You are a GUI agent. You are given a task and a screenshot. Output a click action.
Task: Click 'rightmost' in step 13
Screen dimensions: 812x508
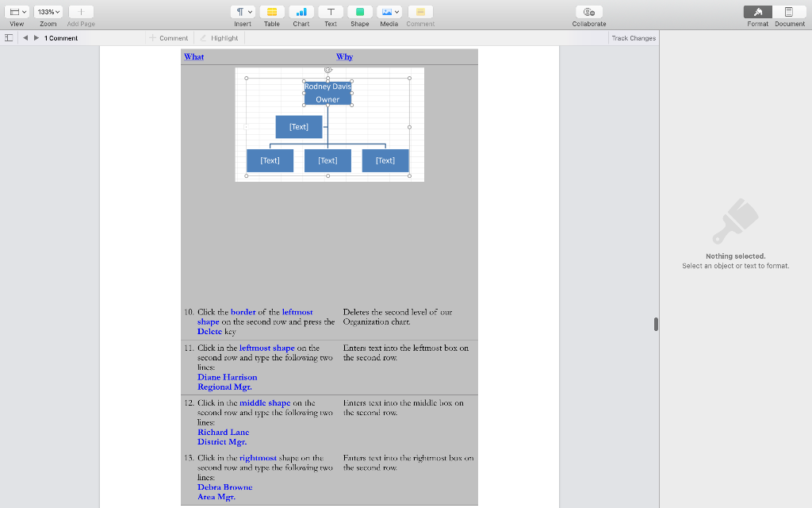(x=258, y=458)
